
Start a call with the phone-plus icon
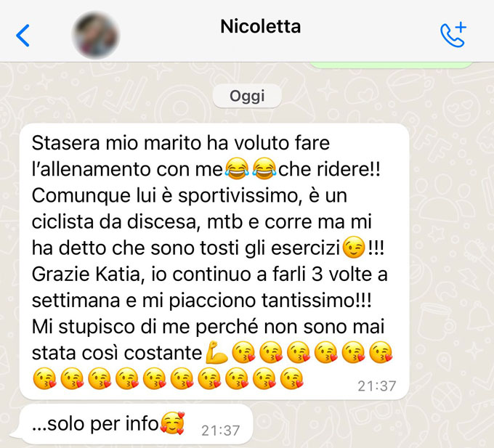click(453, 35)
